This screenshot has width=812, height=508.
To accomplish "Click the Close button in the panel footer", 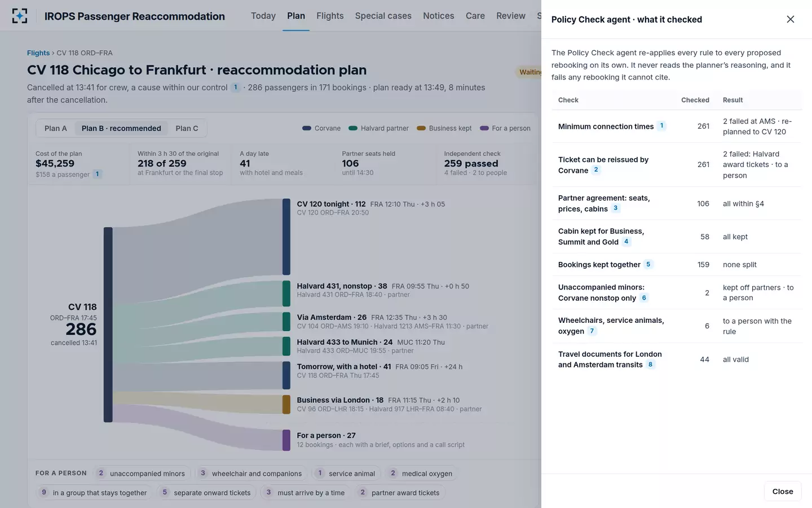I will (783, 491).
